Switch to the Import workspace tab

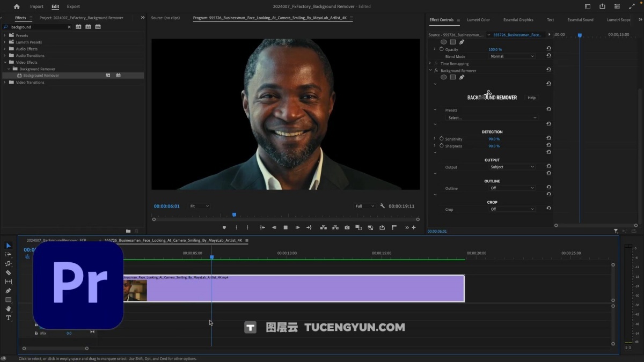pos(36,6)
